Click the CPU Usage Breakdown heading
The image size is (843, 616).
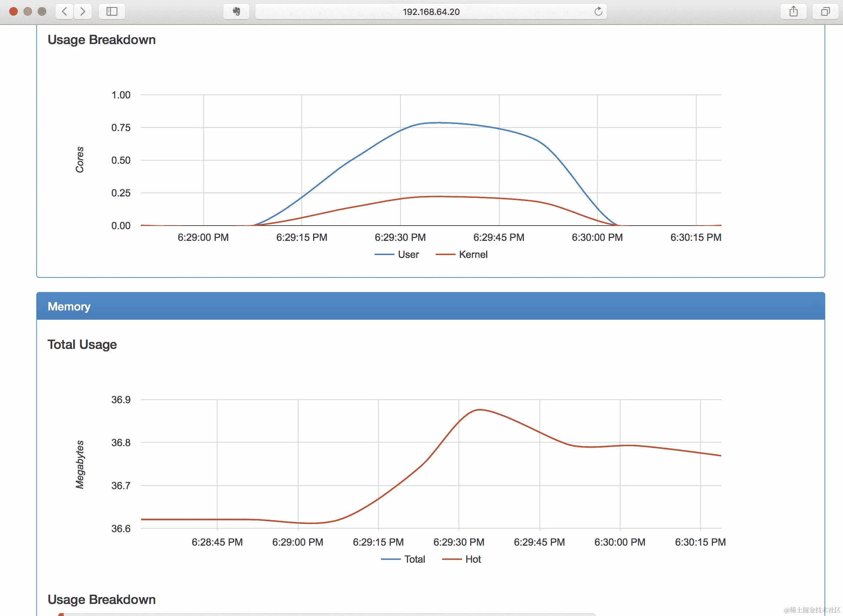(101, 40)
